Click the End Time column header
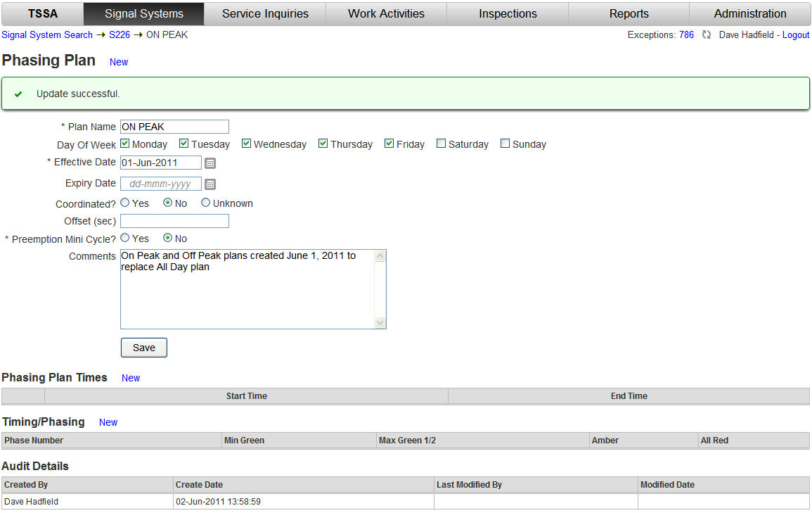This screenshot has width=812, height=513. [x=629, y=396]
